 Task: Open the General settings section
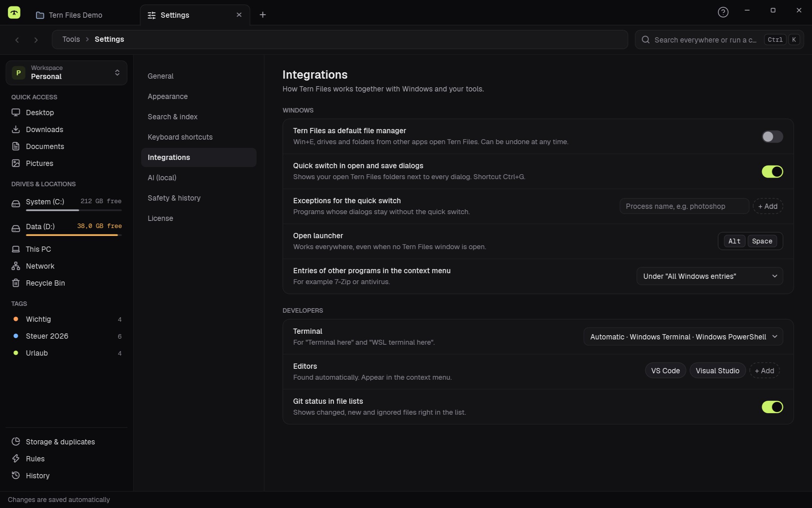[x=198, y=76]
